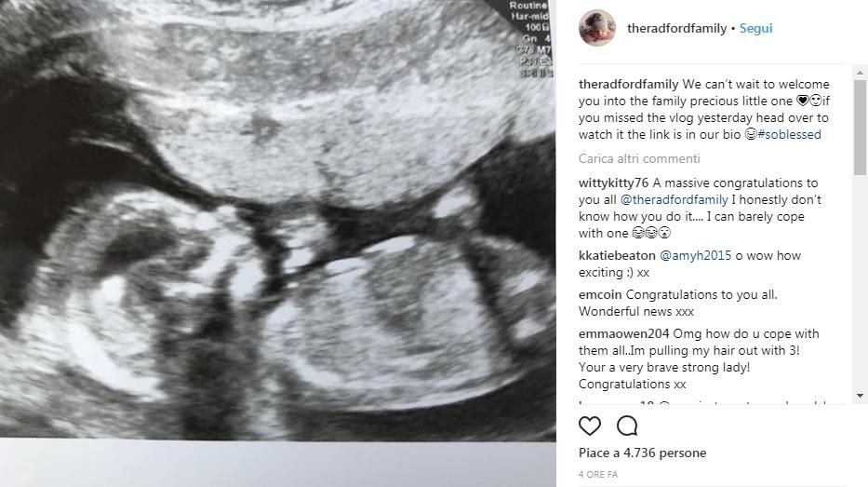Click the scrollbar up arrow in the comments
Image resolution: width=868 pixels, height=487 pixels.
pos(860,73)
